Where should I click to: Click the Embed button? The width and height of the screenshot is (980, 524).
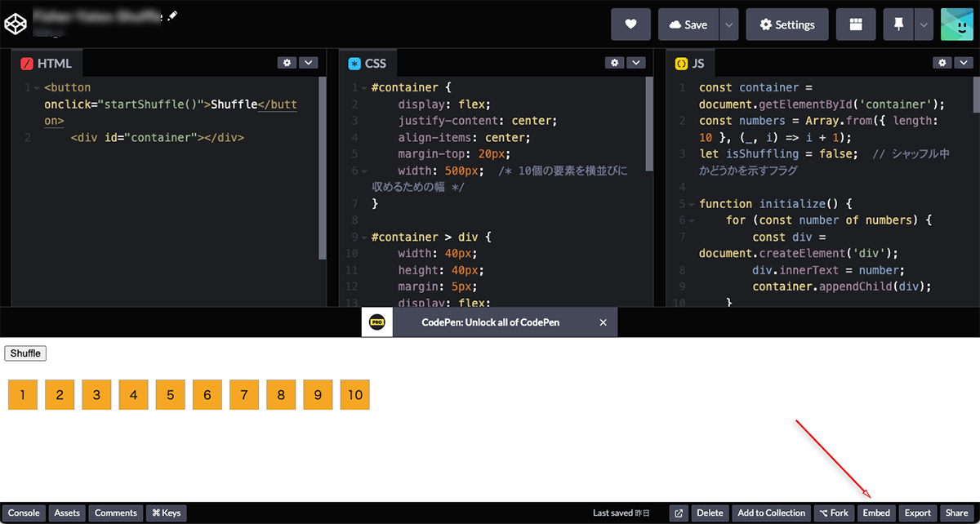[x=876, y=513]
